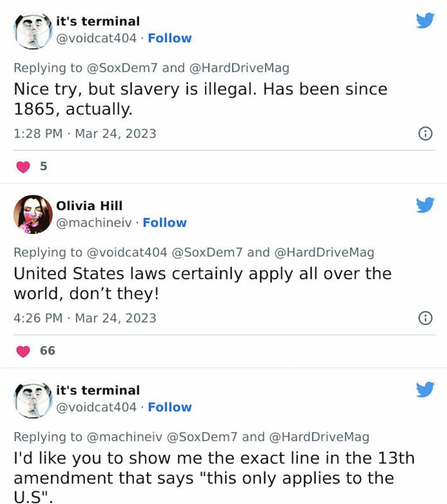Open the 1:28 PM · Mar 24, 2023 timestamp
Screen dimensions: 447x504
(x=85, y=133)
